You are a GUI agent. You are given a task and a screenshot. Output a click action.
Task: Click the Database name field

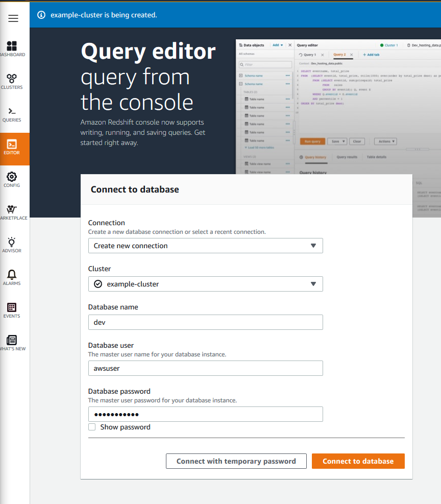[206, 322]
